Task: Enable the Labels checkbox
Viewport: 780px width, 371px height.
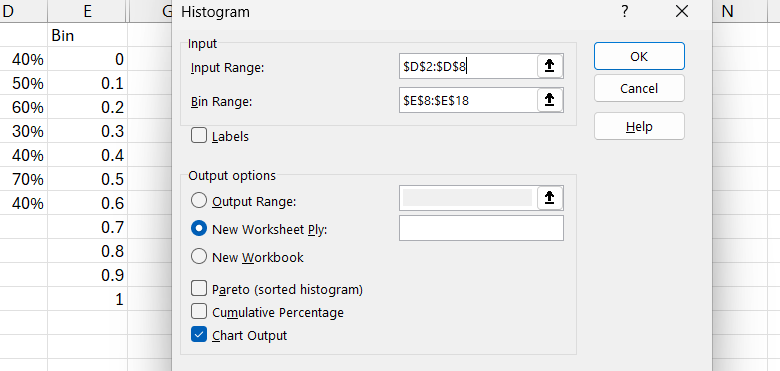Action: coord(199,136)
